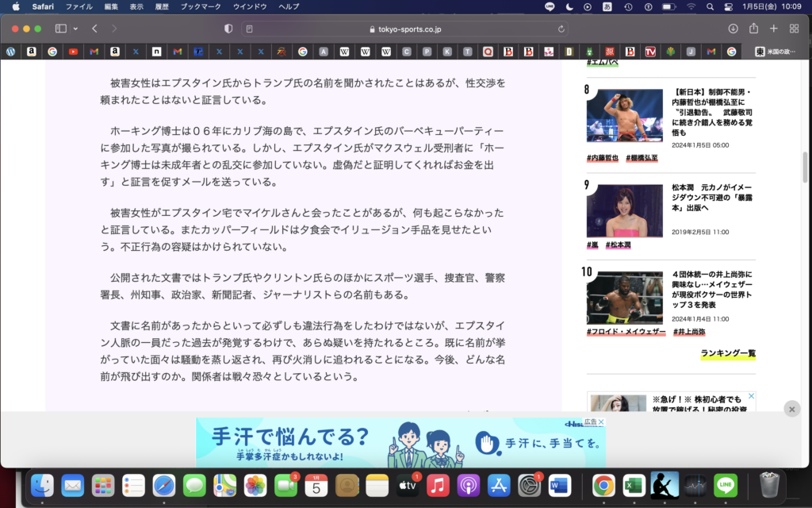Go back with the back arrow
The image size is (812, 508).
[x=94, y=29]
